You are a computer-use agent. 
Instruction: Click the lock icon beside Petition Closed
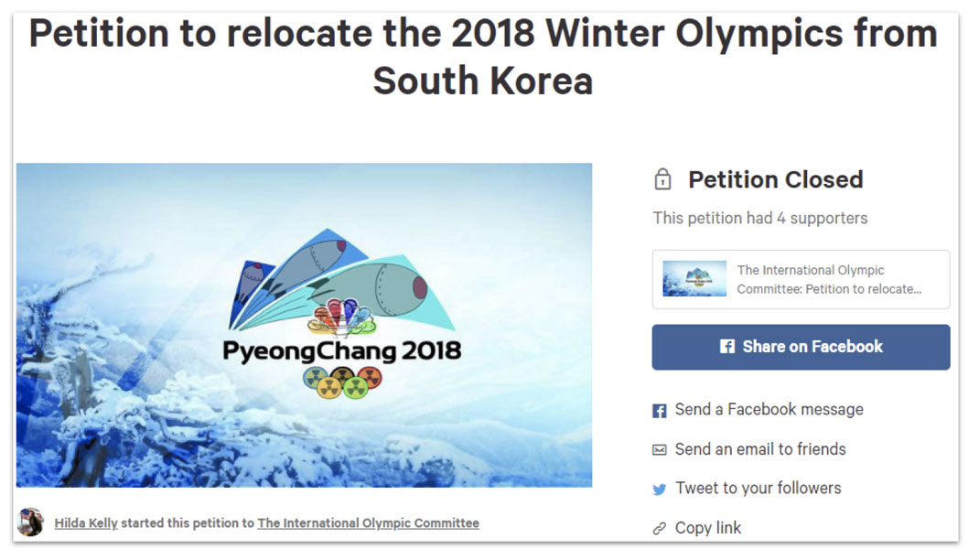(x=663, y=179)
